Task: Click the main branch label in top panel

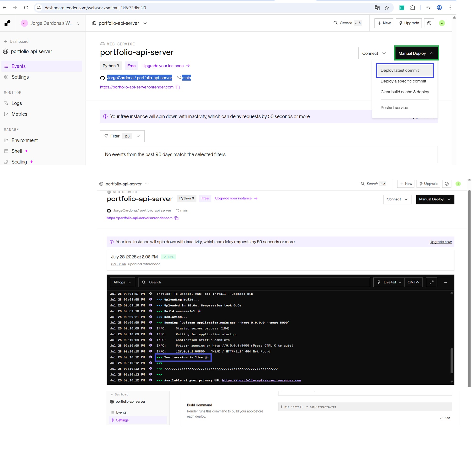Action: click(x=186, y=78)
